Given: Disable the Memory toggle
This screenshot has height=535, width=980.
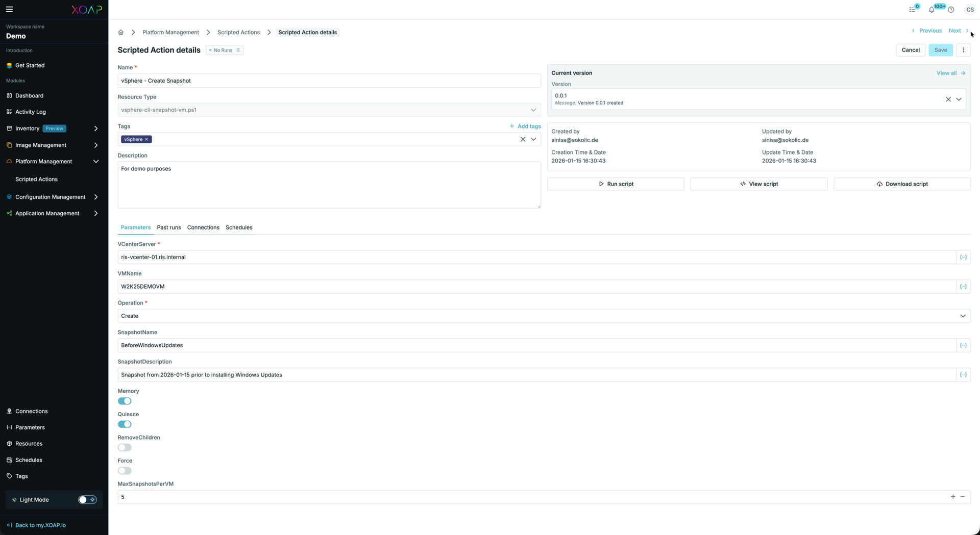Looking at the screenshot, I should tap(125, 401).
